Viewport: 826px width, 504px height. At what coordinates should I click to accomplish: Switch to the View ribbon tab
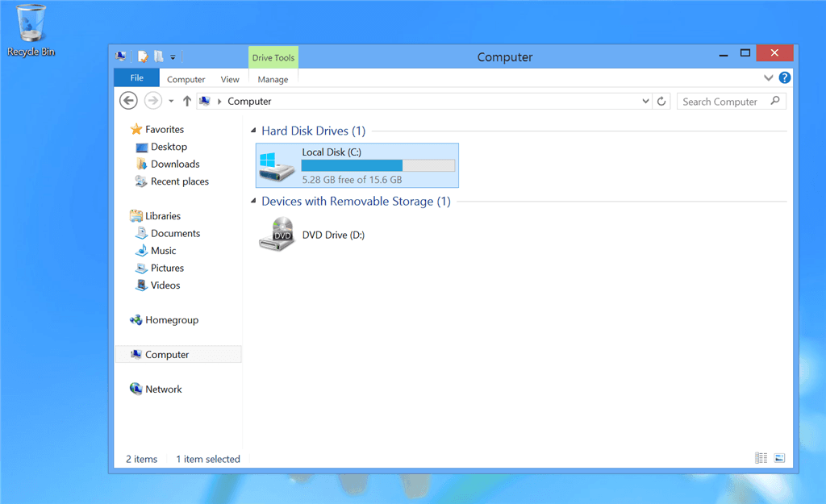pyautogui.click(x=230, y=79)
